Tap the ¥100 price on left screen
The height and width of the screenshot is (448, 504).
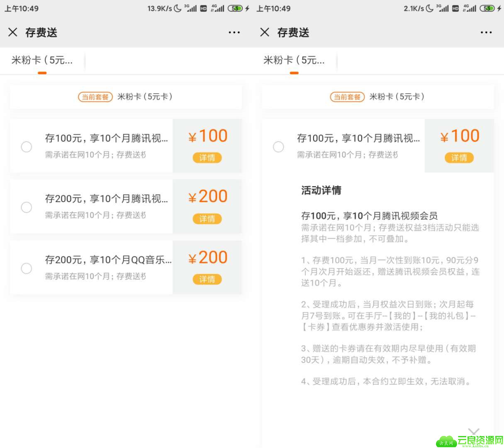pyautogui.click(x=208, y=136)
